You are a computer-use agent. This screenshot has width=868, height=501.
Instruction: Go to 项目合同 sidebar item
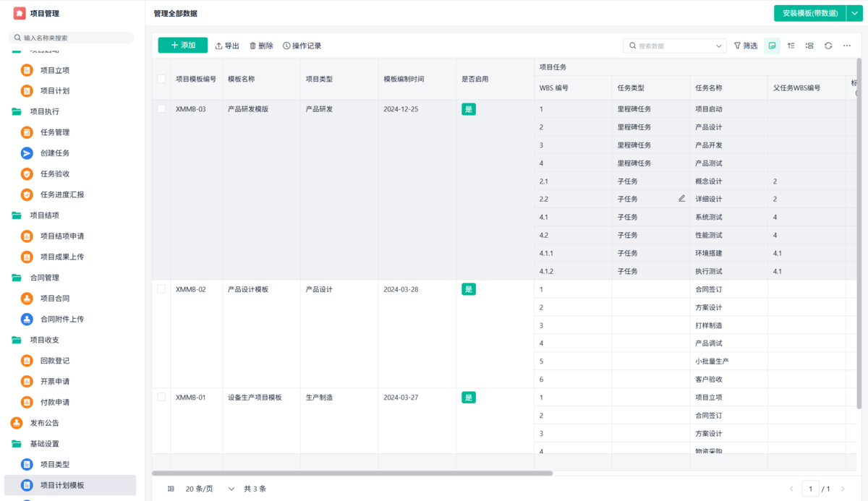click(55, 298)
